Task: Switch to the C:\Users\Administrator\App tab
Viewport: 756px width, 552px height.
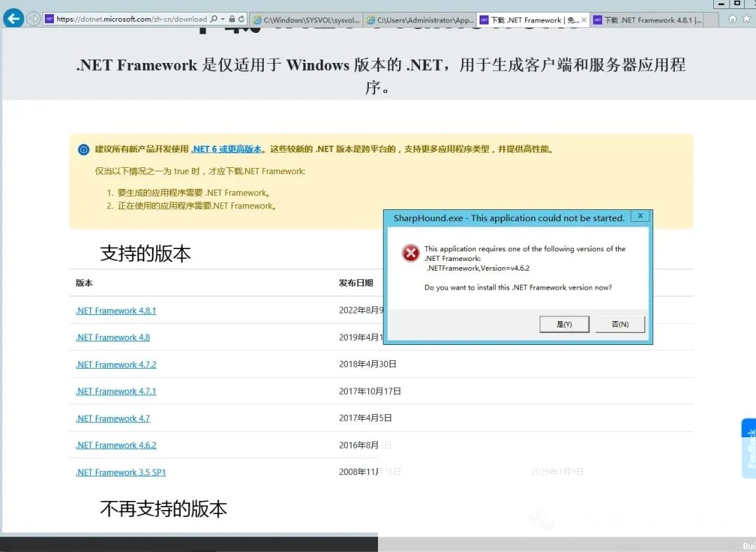Action: (421, 20)
